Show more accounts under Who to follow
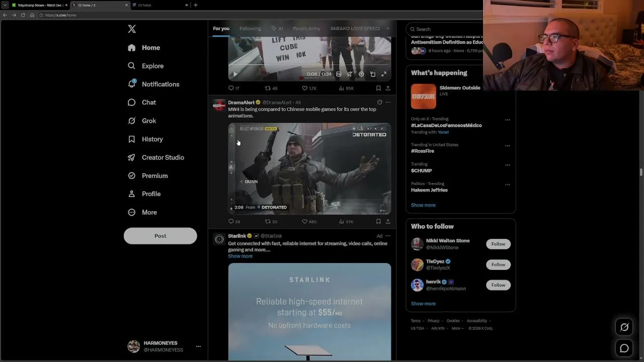Screen dimensions: 644x362 click(x=423, y=304)
